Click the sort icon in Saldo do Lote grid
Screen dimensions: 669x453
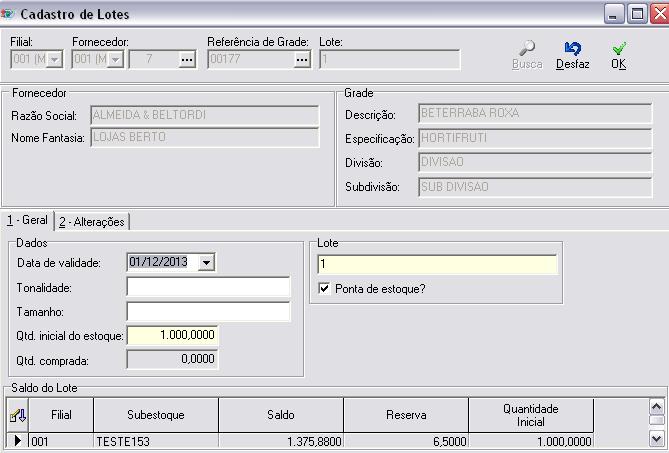[17, 415]
